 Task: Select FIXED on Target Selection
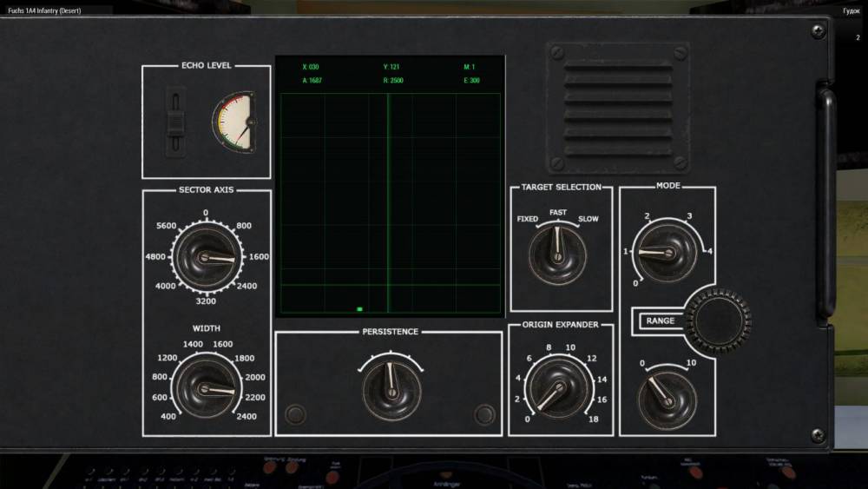tap(527, 219)
